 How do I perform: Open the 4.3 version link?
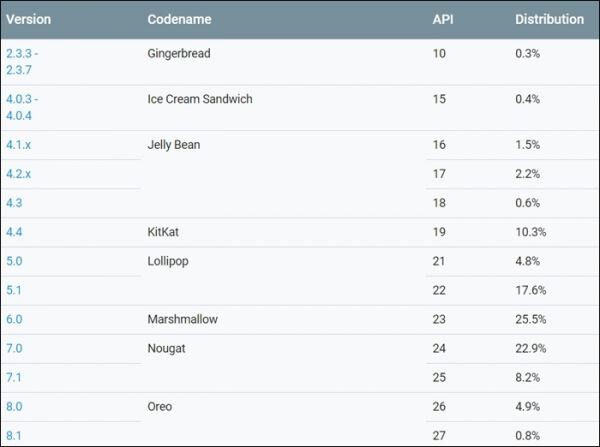(14, 203)
